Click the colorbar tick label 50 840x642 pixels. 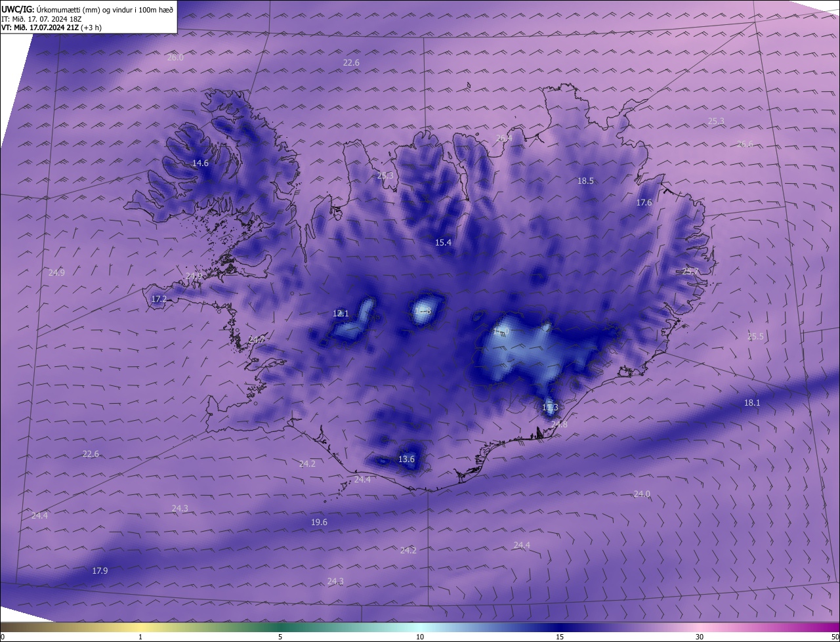(x=835, y=637)
